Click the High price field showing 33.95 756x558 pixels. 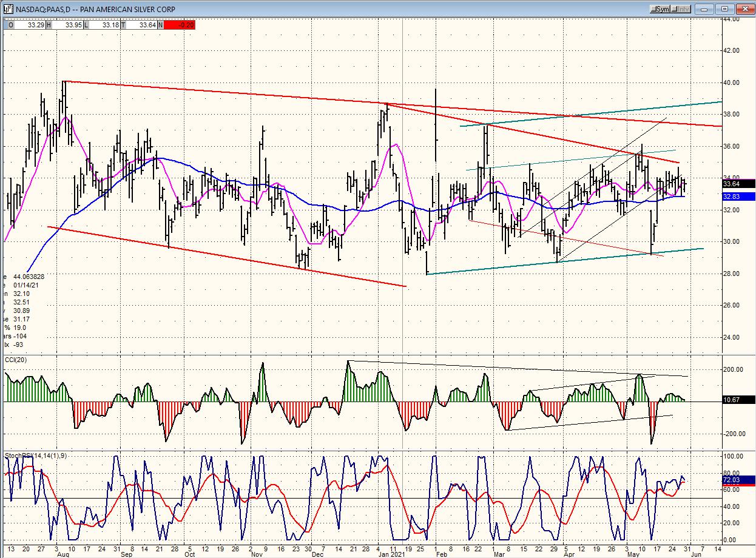click(x=67, y=25)
